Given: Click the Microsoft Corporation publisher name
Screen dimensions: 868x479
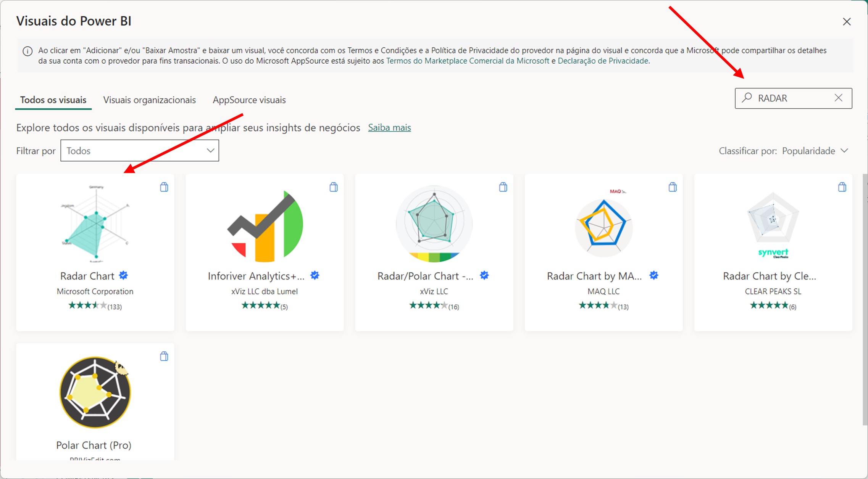Looking at the screenshot, I should (95, 291).
